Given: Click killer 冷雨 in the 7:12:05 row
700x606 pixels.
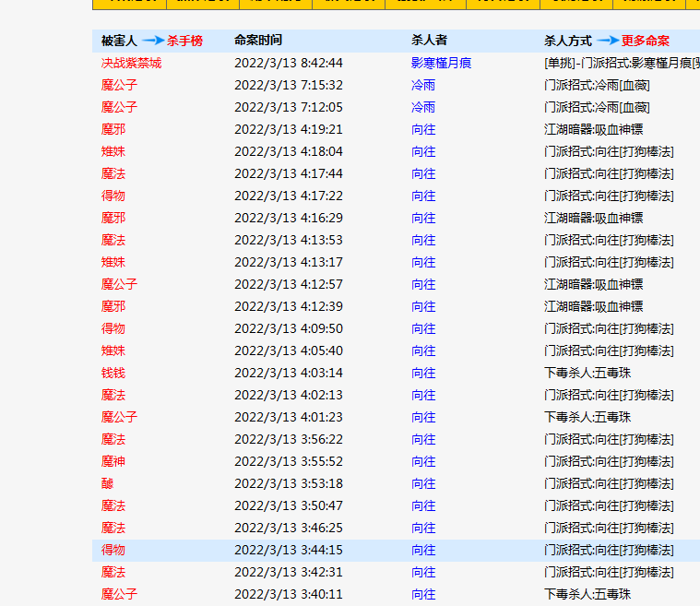Looking at the screenshot, I should (423, 107).
